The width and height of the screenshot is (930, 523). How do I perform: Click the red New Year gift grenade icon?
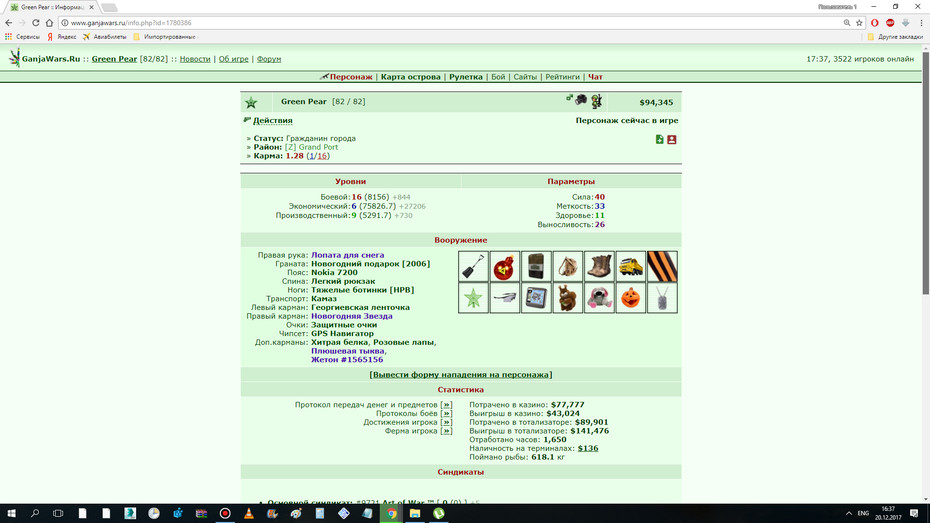tap(505, 266)
